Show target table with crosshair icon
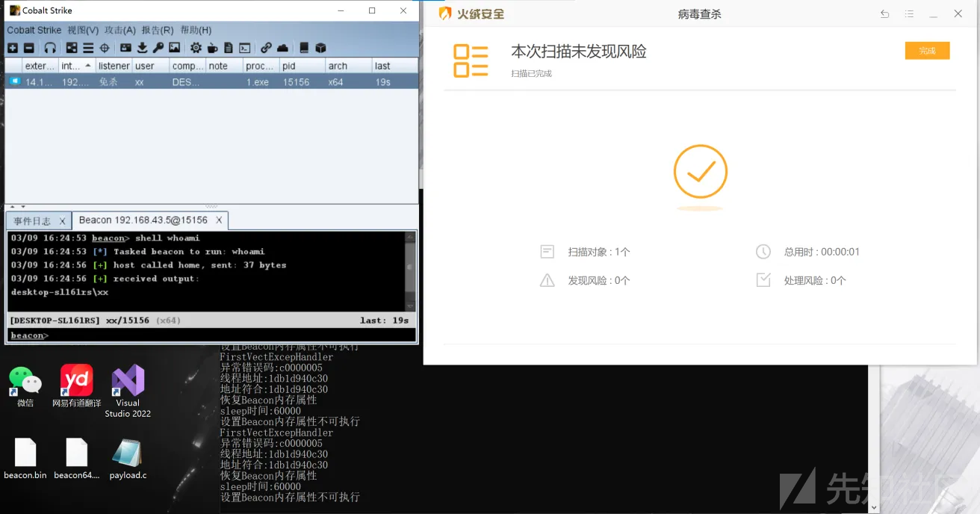Image resolution: width=980 pixels, height=514 pixels. point(105,48)
